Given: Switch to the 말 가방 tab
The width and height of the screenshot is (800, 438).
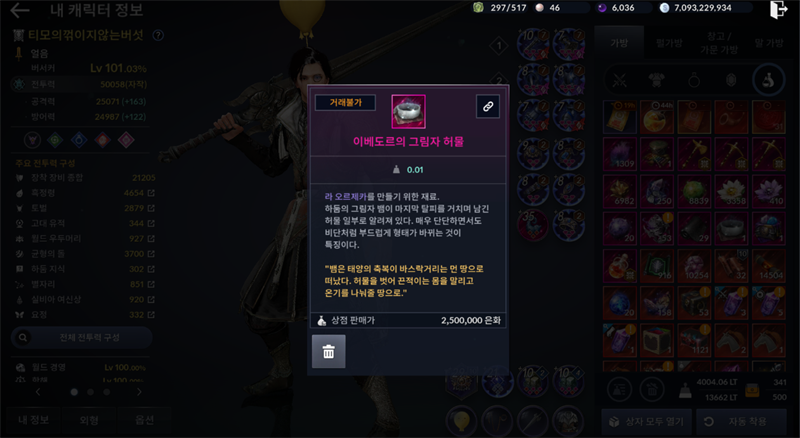Looking at the screenshot, I should click(769, 43).
